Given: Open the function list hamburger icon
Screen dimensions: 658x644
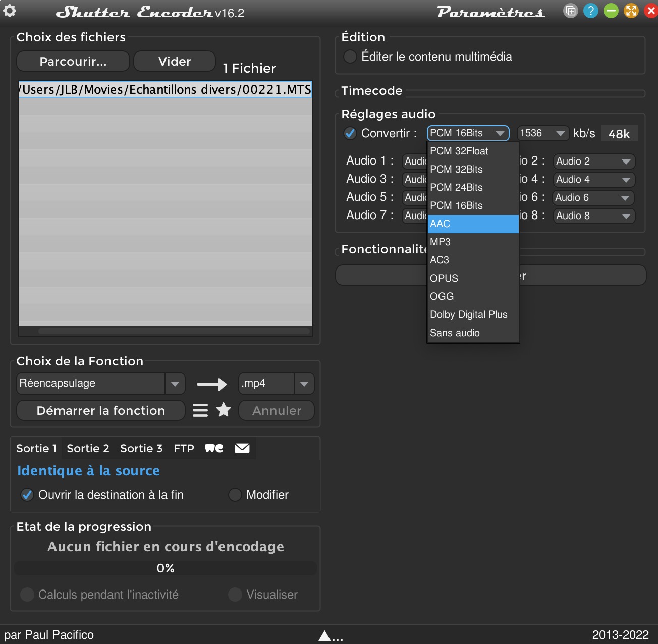Looking at the screenshot, I should click(x=200, y=410).
